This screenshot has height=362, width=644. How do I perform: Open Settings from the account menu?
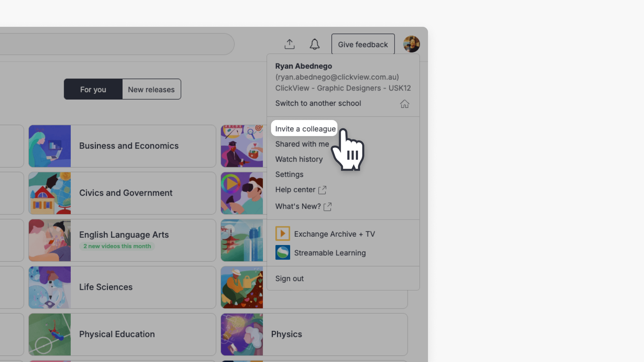289,174
